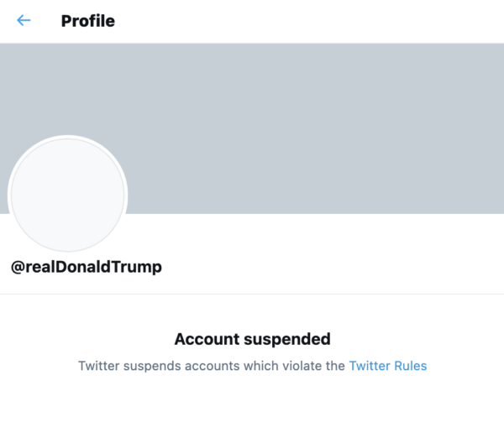Click the word "Rules" in the blue link
The width and height of the screenshot is (504, 433).
tap(412, 366)
